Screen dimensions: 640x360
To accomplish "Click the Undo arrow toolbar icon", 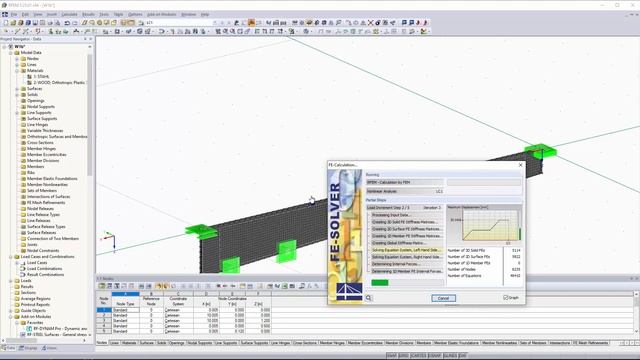I will coord(67,23).
